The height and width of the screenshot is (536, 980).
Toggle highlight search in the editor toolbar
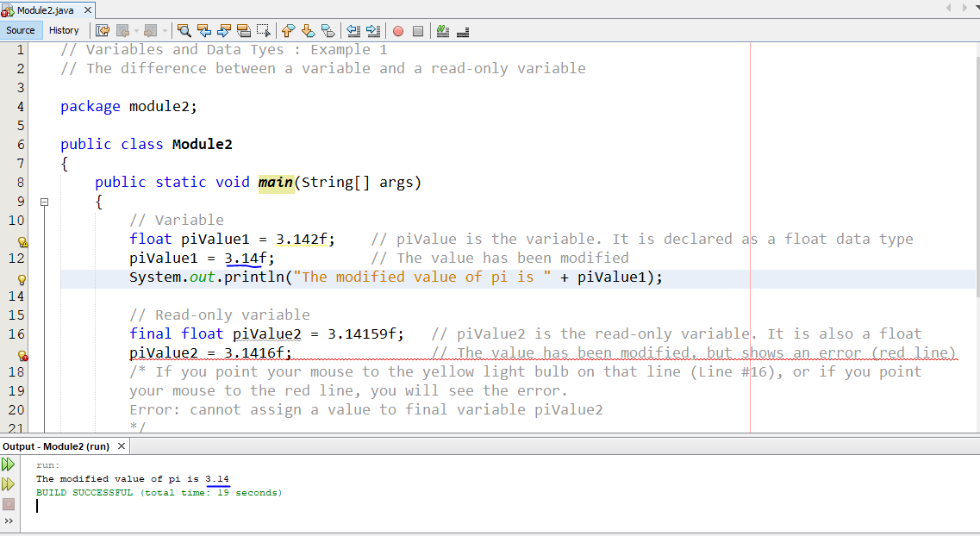(244, 31)
